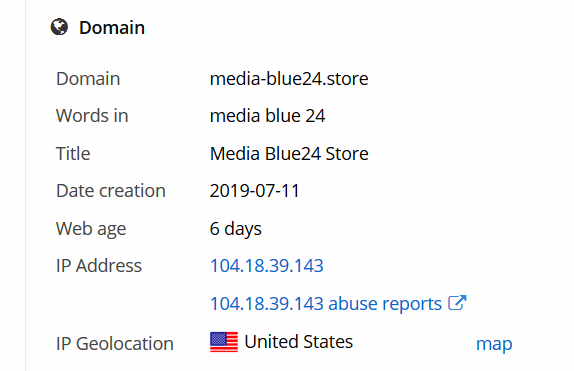Click the United States country name
This screenshot has width=574, height=371.
coord(299,342)
